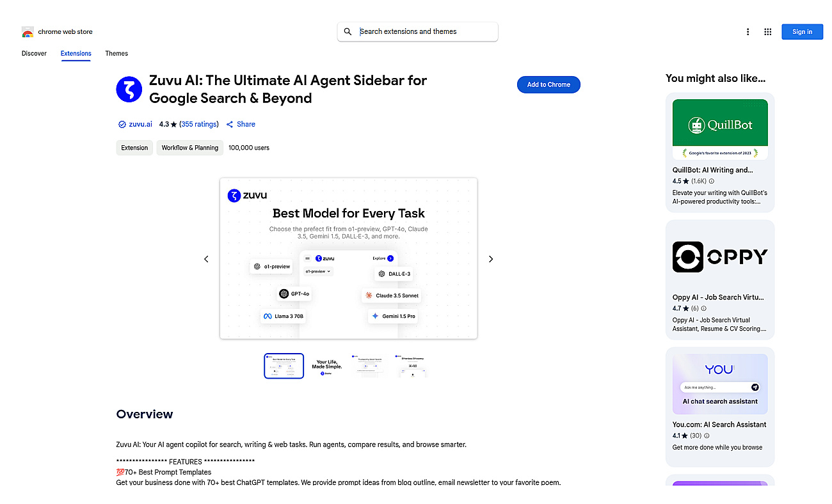832x504 pixels.
Task: Click the Overview heading
Action: (145, 414)
